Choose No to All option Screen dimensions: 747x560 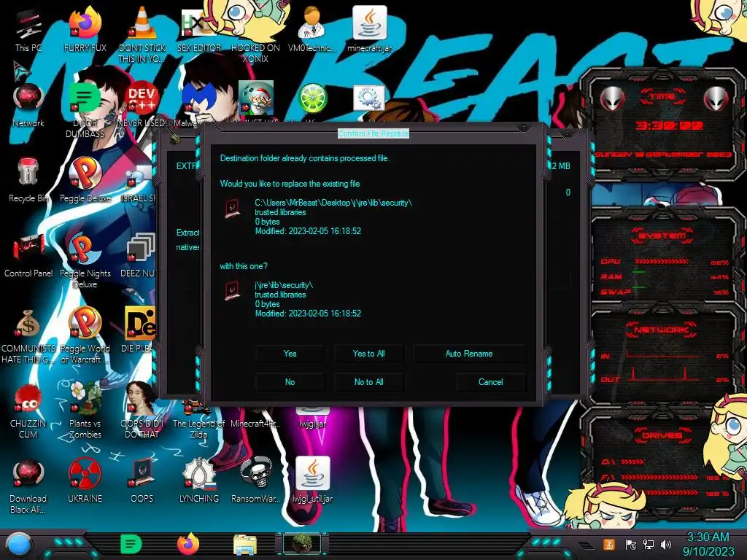368,382
